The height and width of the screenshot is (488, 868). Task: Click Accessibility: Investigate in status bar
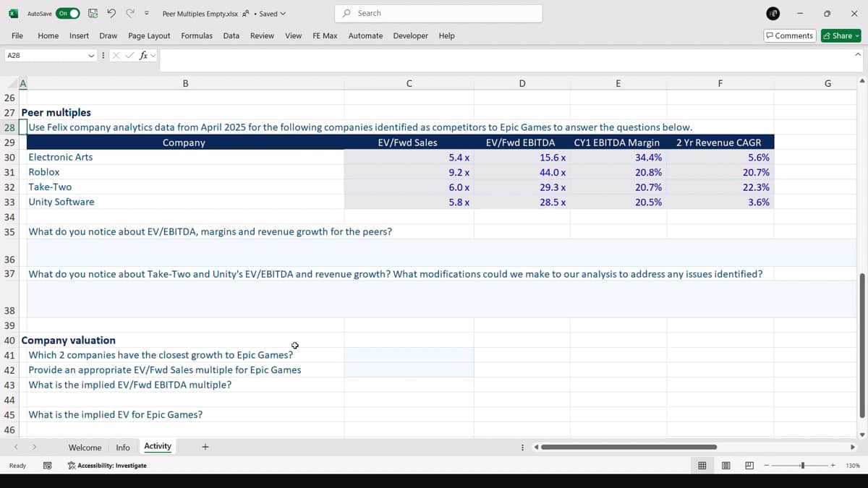(107, 466)
